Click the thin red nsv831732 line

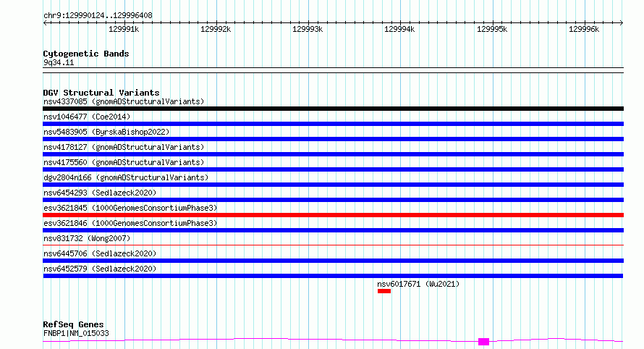pos(333,245)
